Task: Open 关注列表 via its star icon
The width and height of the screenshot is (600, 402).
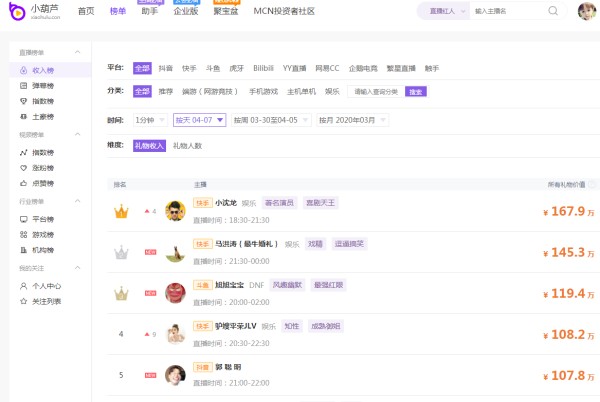Action: point(23,301)
